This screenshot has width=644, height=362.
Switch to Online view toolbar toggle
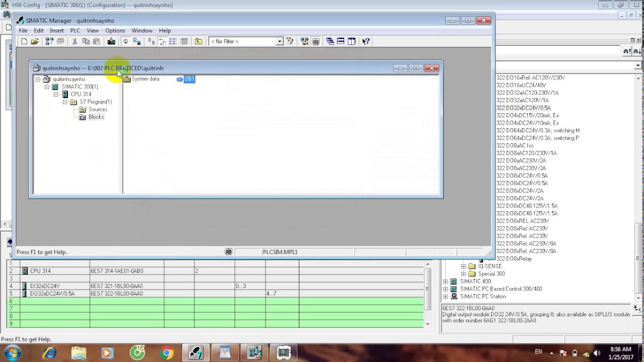pos(137,41)
